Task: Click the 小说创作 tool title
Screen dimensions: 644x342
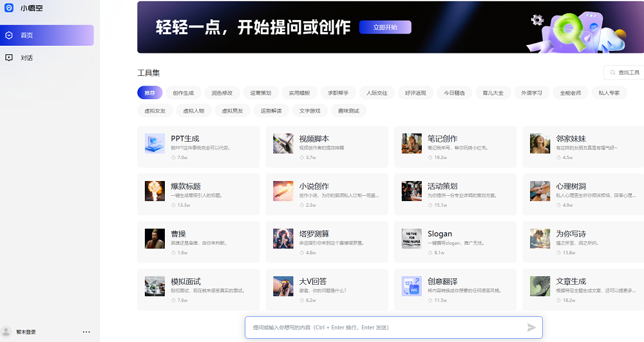Action: click(x=314, y=186)
